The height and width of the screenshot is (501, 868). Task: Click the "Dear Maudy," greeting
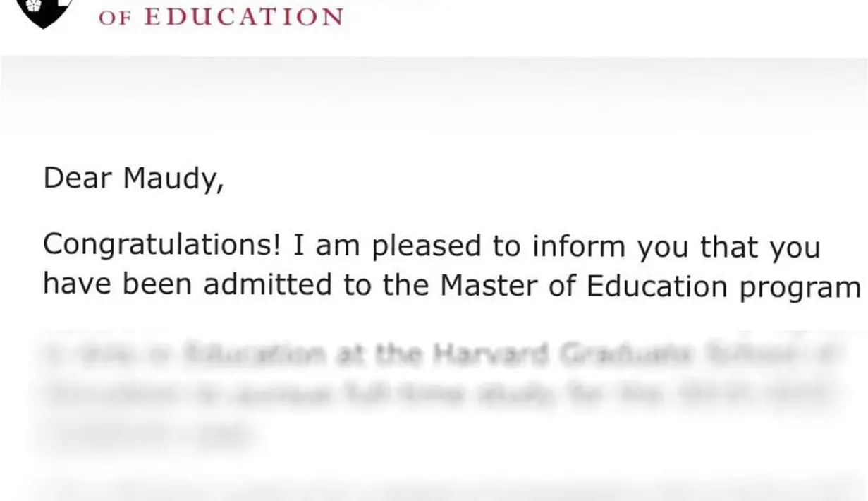133,179
